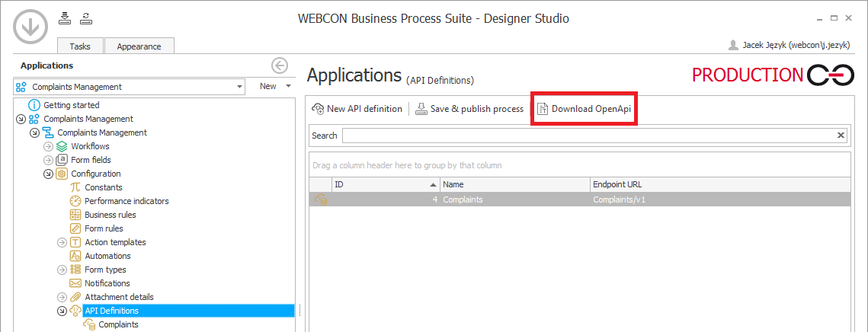Expand the Attachment details node

(62, 297)
